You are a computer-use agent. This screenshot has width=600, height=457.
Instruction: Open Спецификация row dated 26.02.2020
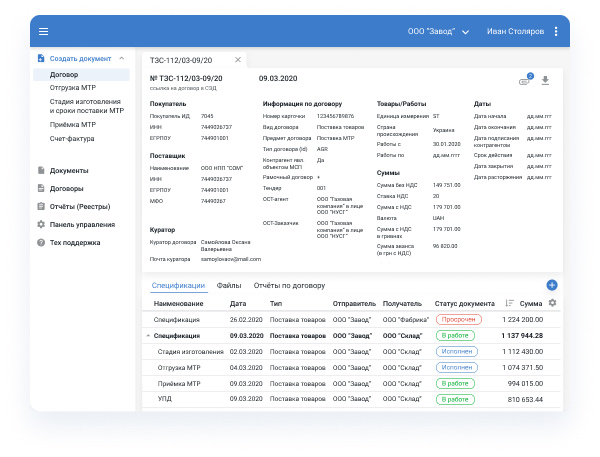(x=351, y=320)
